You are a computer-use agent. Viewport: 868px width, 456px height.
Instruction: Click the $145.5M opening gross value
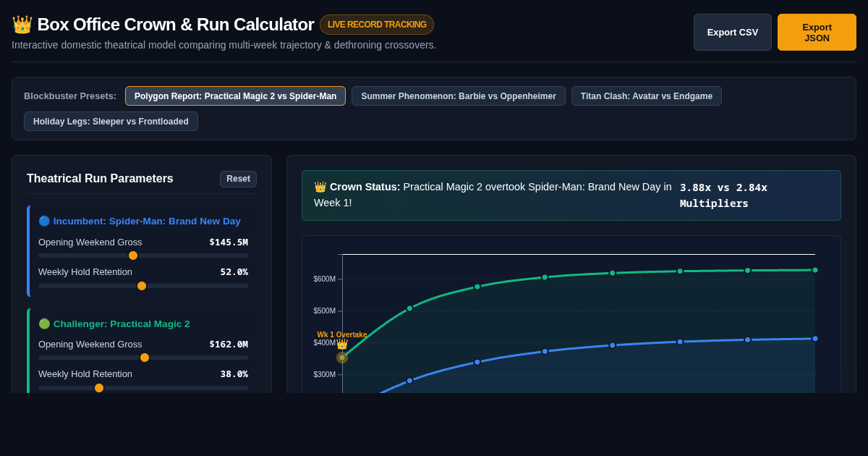[229, 242]
